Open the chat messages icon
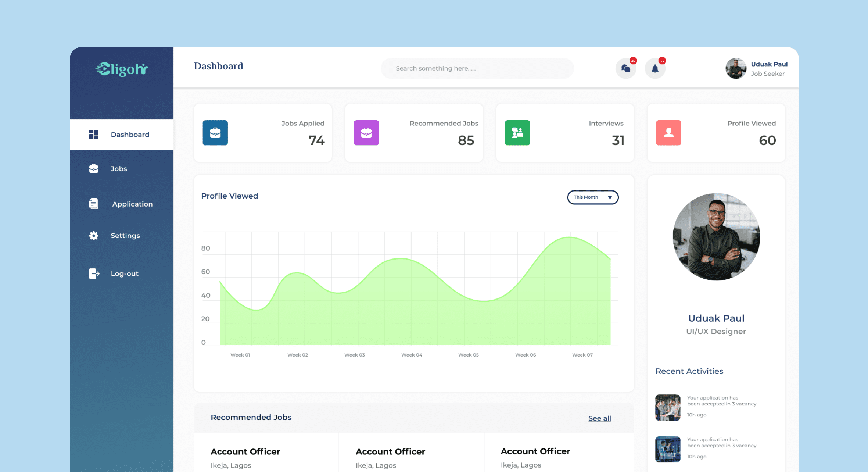This screenshot has height=472, width=868. point(625,68)
